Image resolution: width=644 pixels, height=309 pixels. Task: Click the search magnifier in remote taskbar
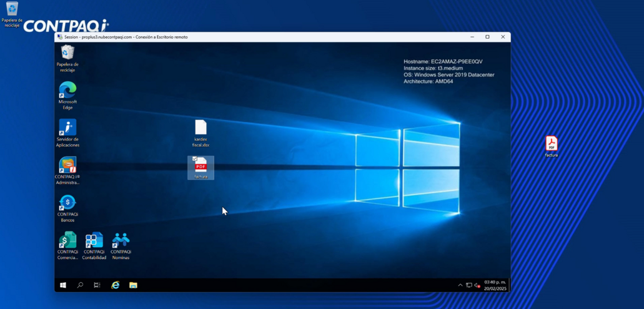point(80,285)
